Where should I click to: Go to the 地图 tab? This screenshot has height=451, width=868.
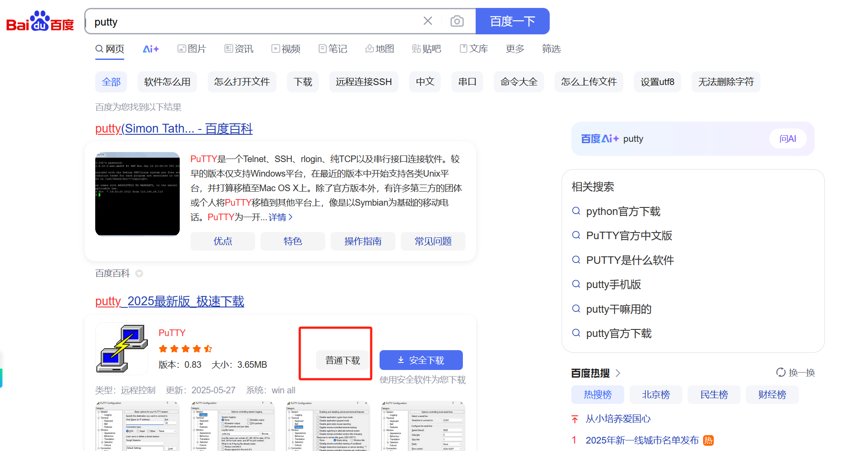tap(380, 49)
